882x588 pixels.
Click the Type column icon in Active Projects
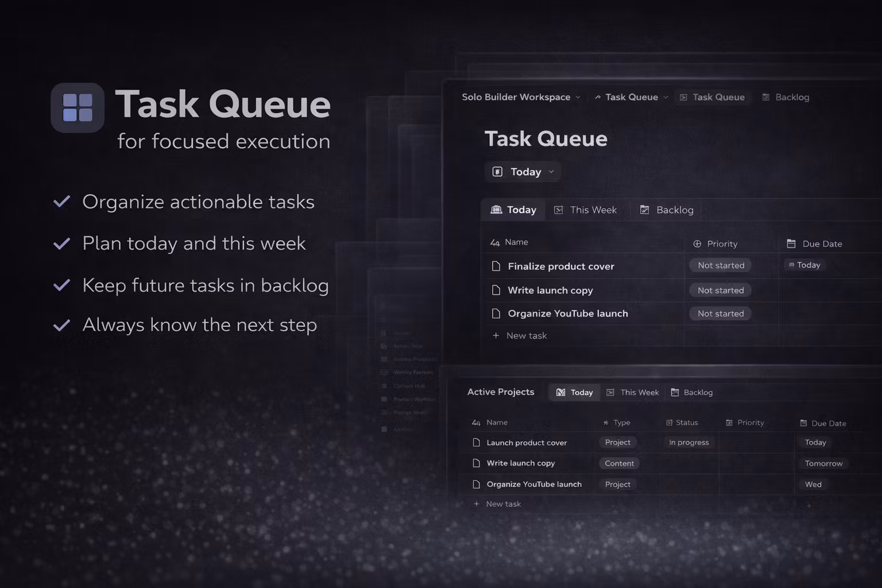pyautogui.click(x=606, y=423)
